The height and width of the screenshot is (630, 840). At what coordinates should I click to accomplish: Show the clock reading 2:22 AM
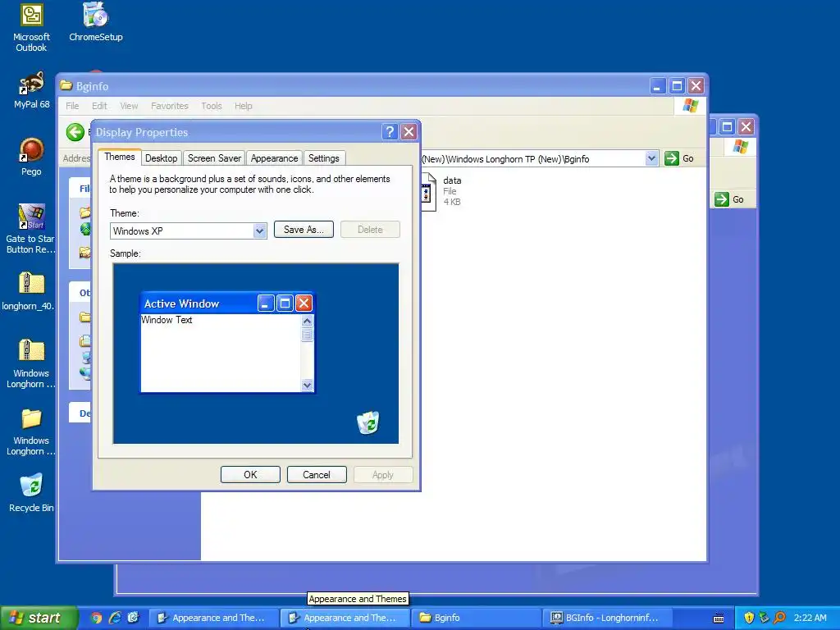(810, 618)
